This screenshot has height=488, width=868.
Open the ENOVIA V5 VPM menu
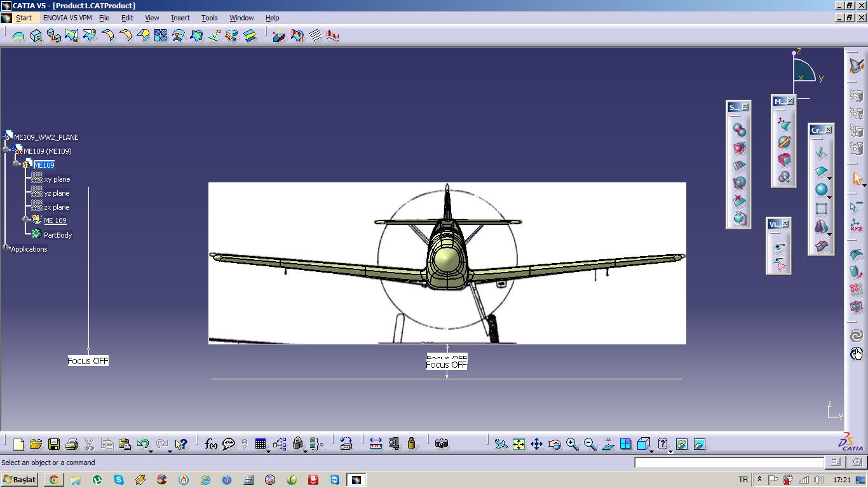point(67,18)
